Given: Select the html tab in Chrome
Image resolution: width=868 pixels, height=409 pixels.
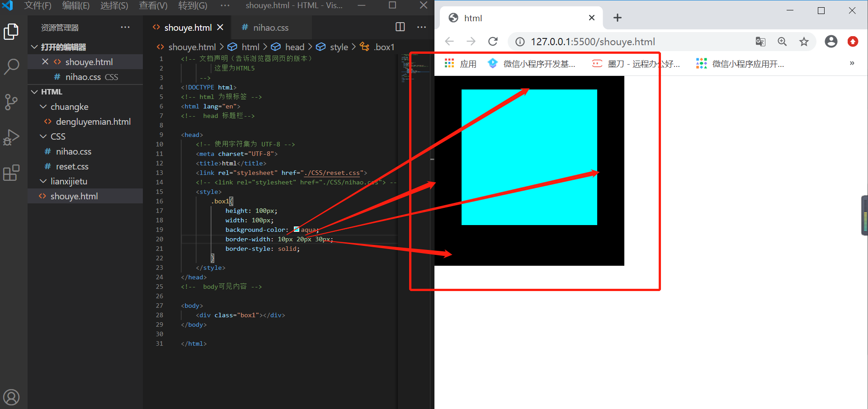Looking at the screenshot, I should tap(522, 18).
